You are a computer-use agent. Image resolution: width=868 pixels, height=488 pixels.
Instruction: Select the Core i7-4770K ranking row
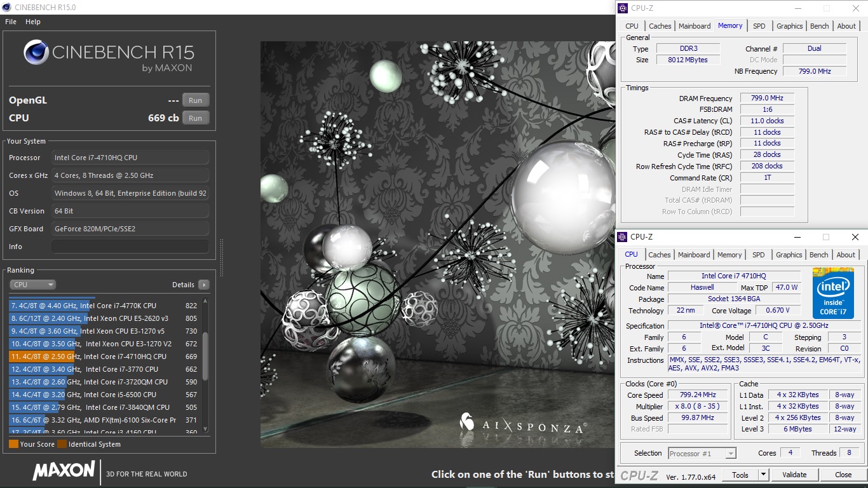(104, 306)
